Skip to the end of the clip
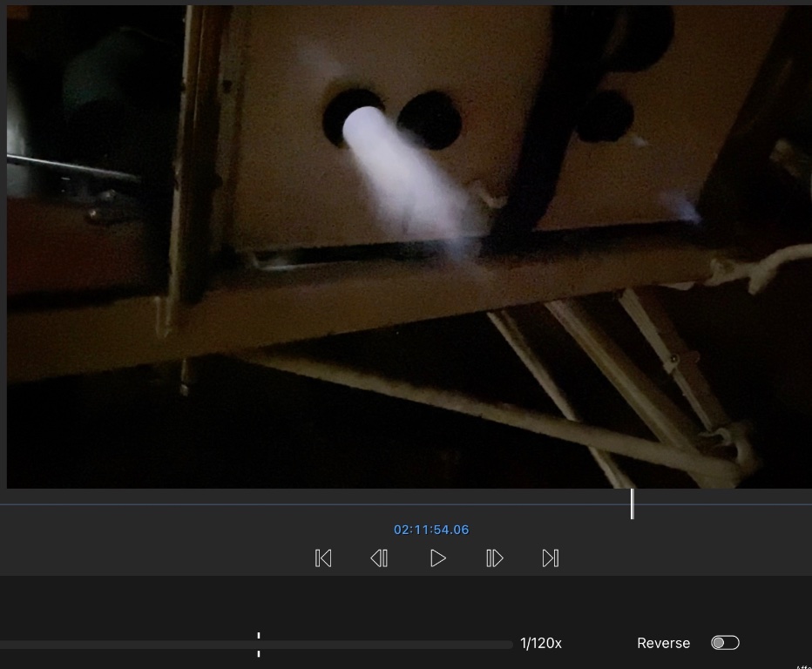This screenshot has width=812, height=669. [x=550, y=558]
